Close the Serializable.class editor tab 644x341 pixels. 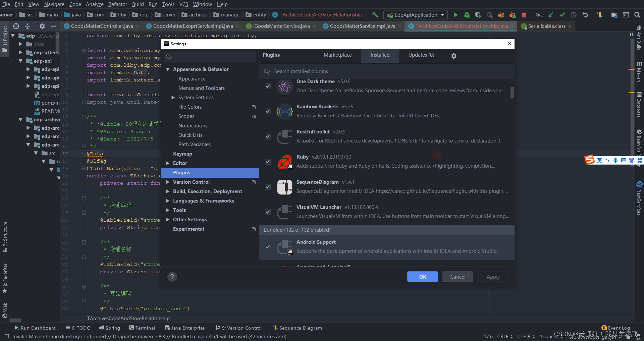[x=570, y=26]
